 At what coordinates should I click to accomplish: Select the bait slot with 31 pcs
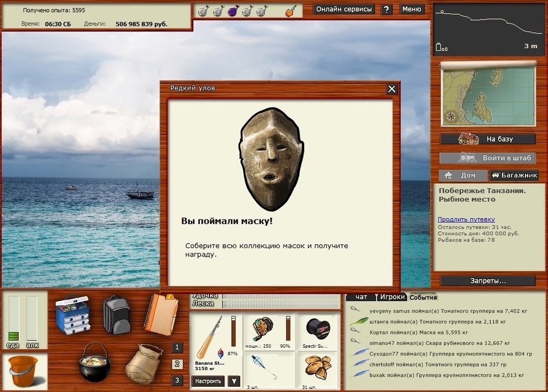[317, 371]
